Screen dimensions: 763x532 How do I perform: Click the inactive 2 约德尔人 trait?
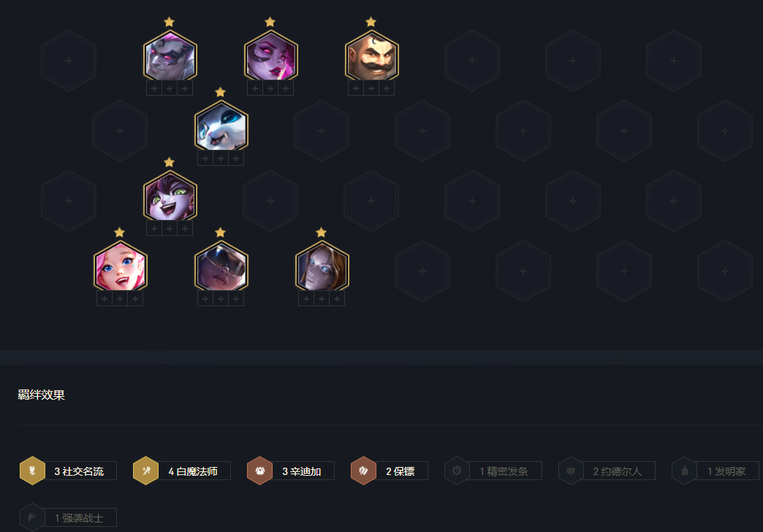click(607, 471)
